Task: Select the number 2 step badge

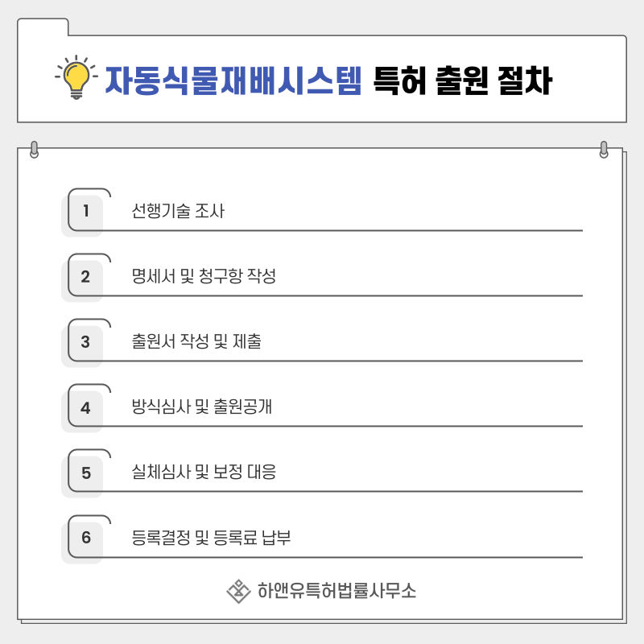Action: 85,276
